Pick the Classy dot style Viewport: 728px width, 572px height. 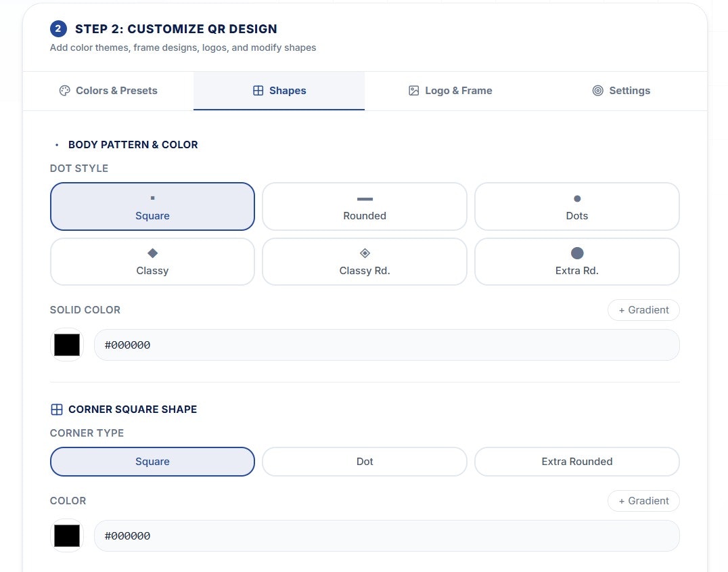(x=152, y=261)
